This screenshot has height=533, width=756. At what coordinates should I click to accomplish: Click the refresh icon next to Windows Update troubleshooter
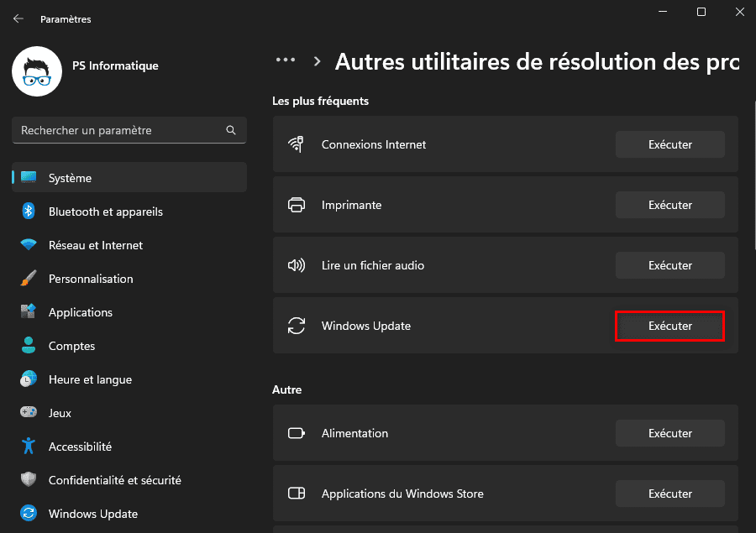(x=296, y=326)
